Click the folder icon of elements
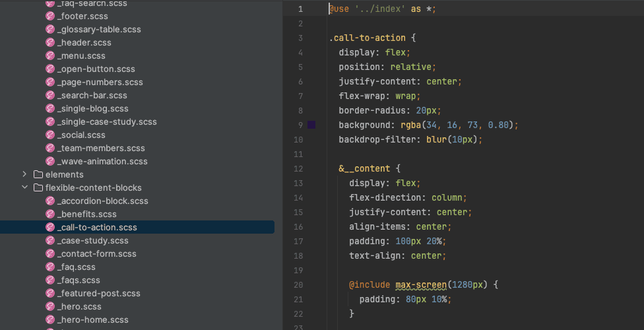644x330 pixels. point(38,175)
